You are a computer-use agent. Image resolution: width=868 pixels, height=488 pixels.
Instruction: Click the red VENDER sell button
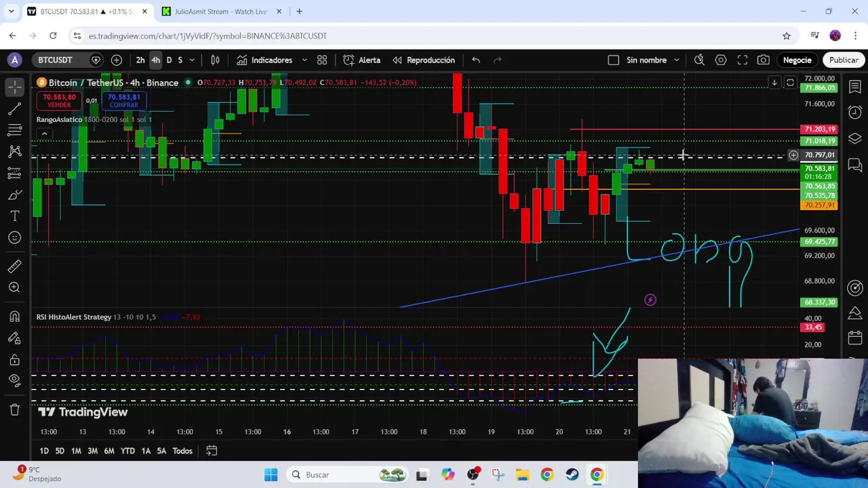point(59,100)
